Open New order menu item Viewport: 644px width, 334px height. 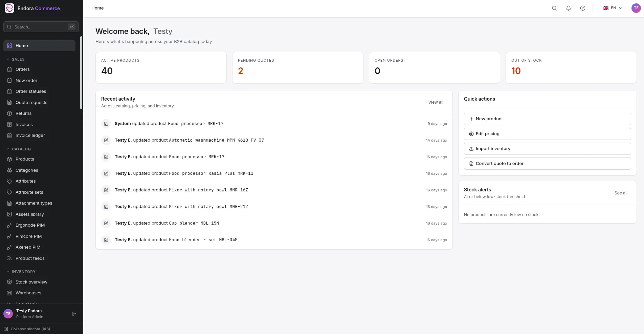[39, 81]
